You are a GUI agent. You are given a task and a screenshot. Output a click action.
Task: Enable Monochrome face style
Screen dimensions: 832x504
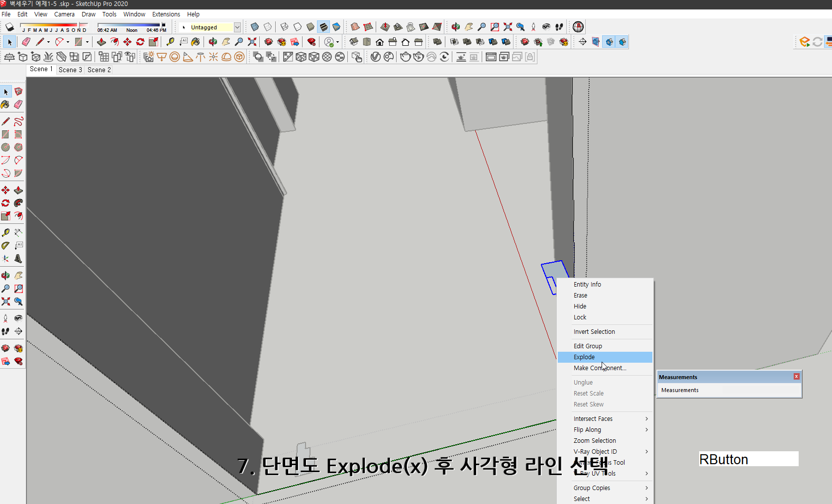click(x=337, y=27)
